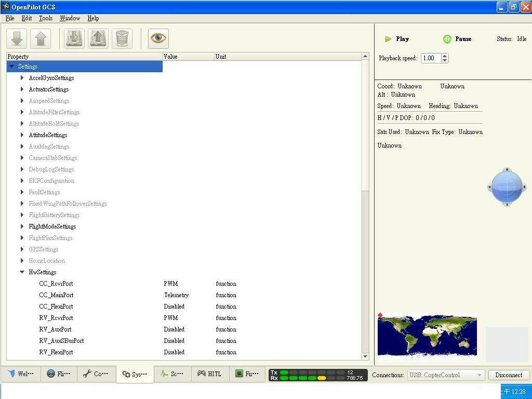Viewport: 532px width, 399px height.
Task: Open the Scopes tab
Action: [x=172, y=374]
